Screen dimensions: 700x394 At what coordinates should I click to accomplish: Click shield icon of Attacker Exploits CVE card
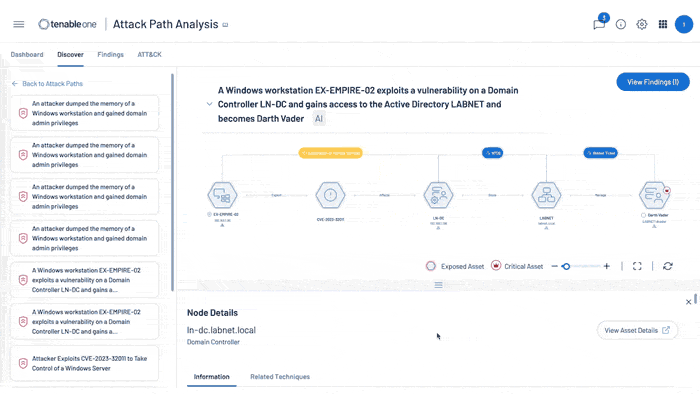click(23, 363)
